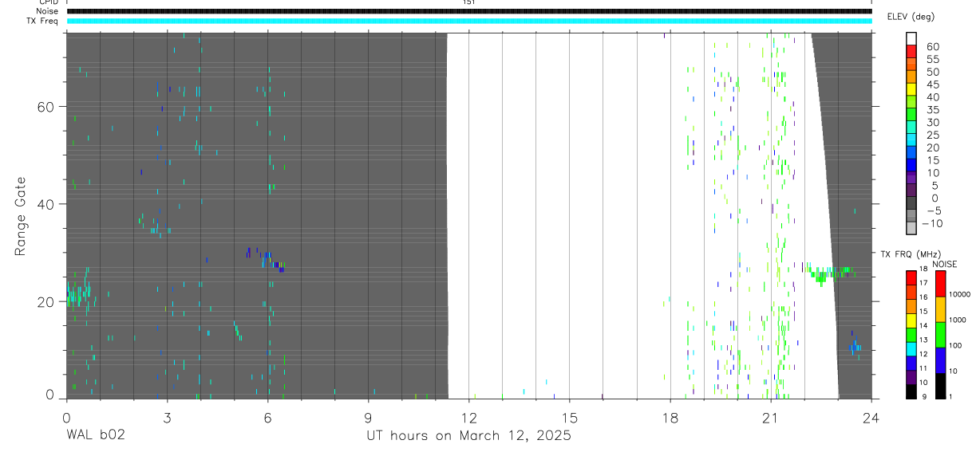Click the NOISE legend title
Viewport: 980px width, 452px height.
pos(945,264)
